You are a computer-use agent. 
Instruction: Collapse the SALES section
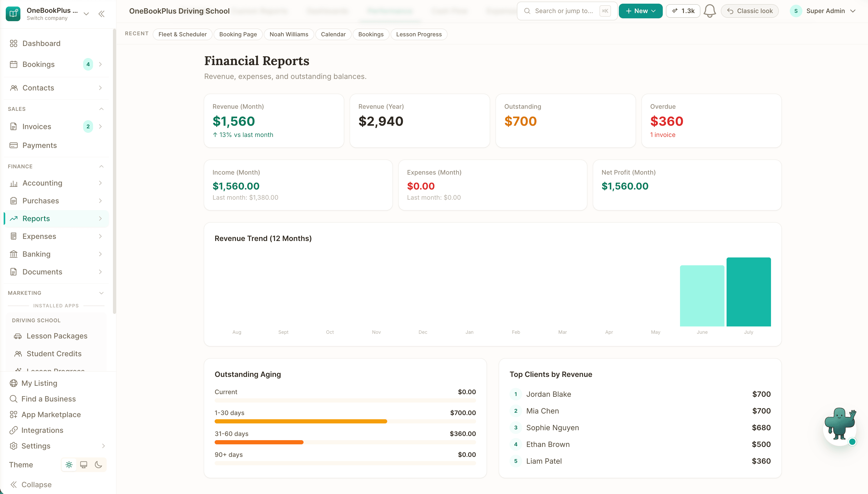tap(101, 109)
